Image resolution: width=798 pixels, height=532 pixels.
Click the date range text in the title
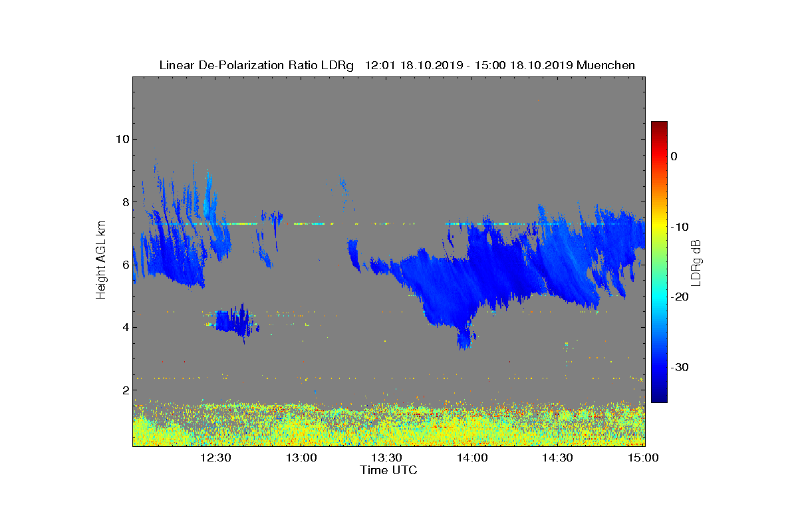pos(469,65)
